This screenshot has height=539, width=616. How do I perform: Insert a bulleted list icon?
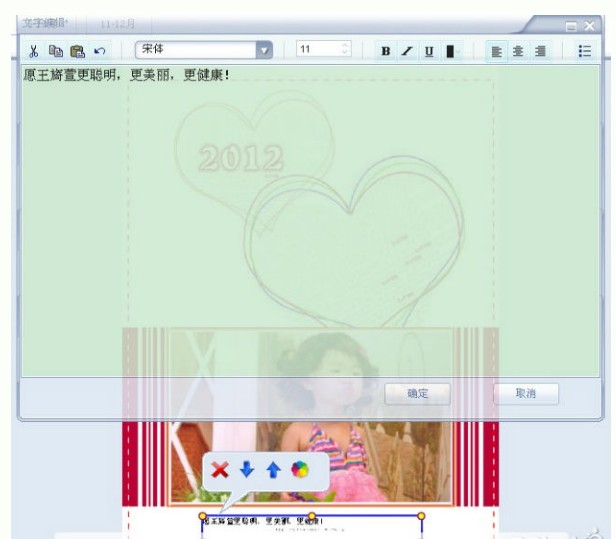(x=585, y=50)
